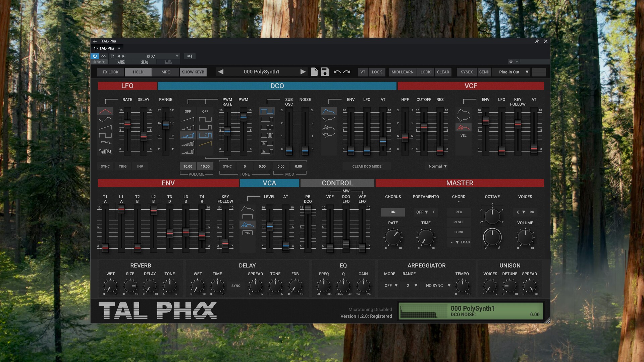Click the Chord LOCK button

(x=459, y=232)
